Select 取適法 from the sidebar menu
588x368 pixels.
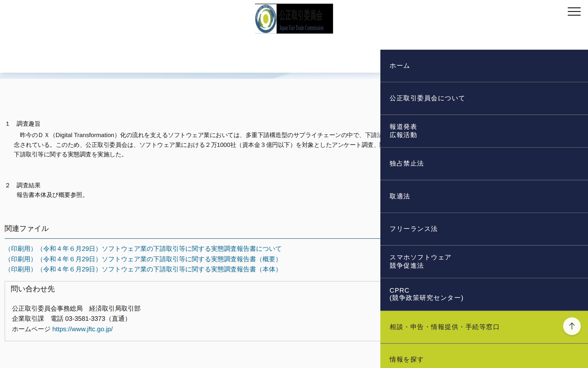pyautogui.click(x=399, y=196)
